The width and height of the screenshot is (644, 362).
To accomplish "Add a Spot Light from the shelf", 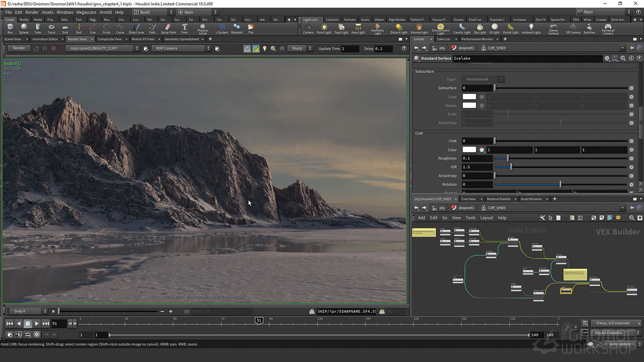I will click(341, 29).
